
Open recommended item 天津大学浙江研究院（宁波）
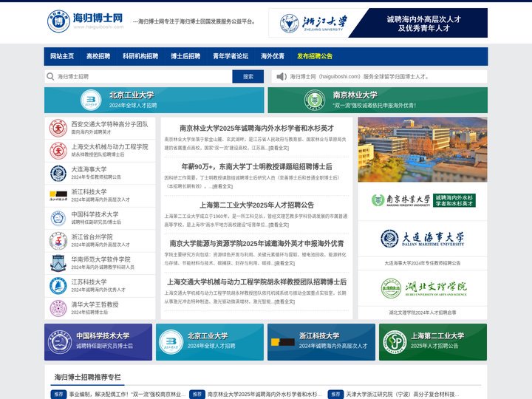(x=403, y=395)
